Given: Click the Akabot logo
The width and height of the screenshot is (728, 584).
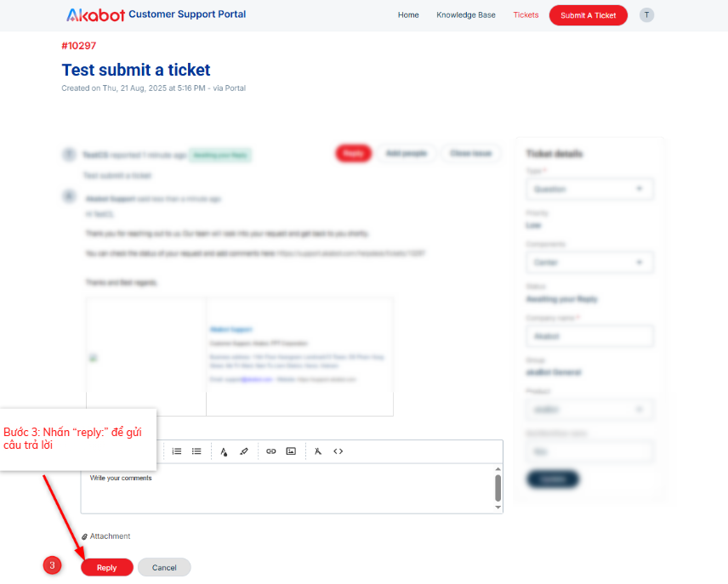Looking at the screenshot, I should 95,14.
